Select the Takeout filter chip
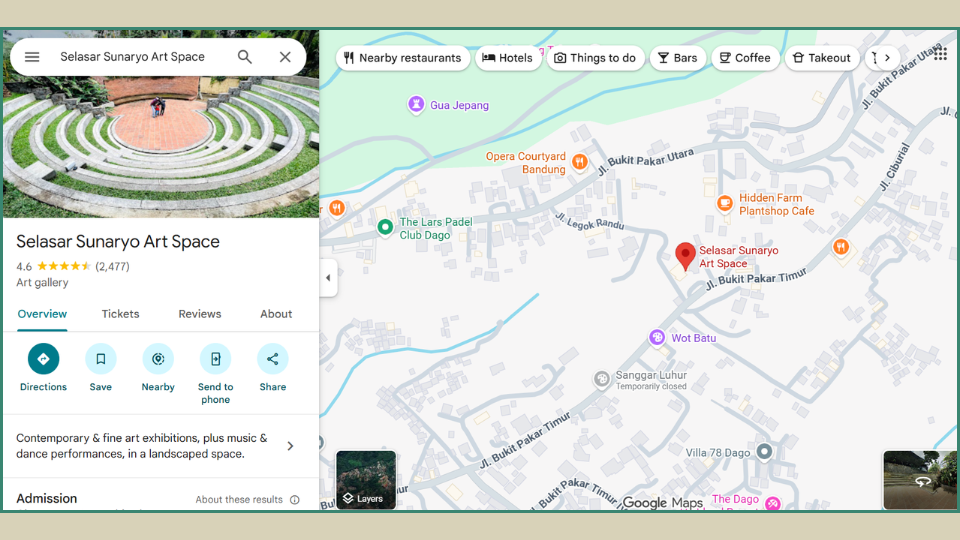 822,58
